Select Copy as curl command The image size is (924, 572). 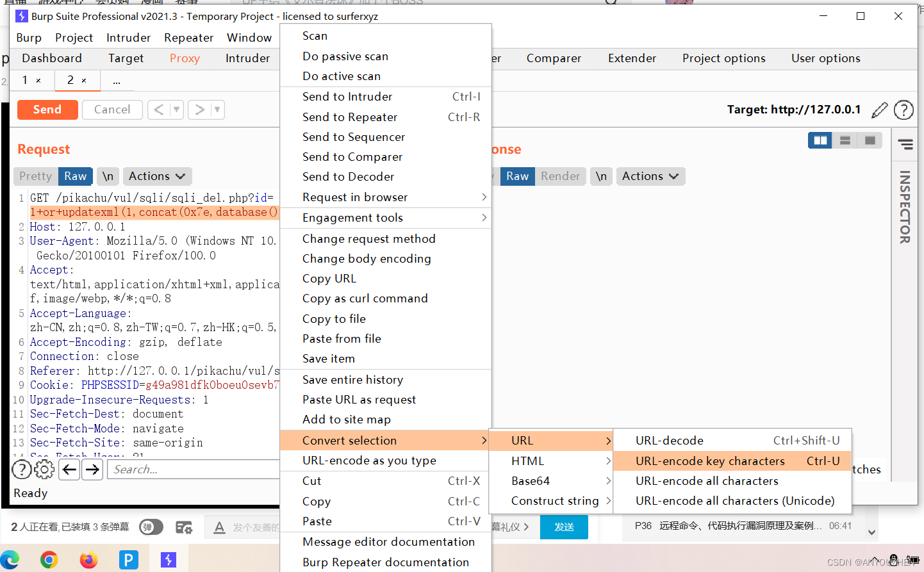pos(386,298)
